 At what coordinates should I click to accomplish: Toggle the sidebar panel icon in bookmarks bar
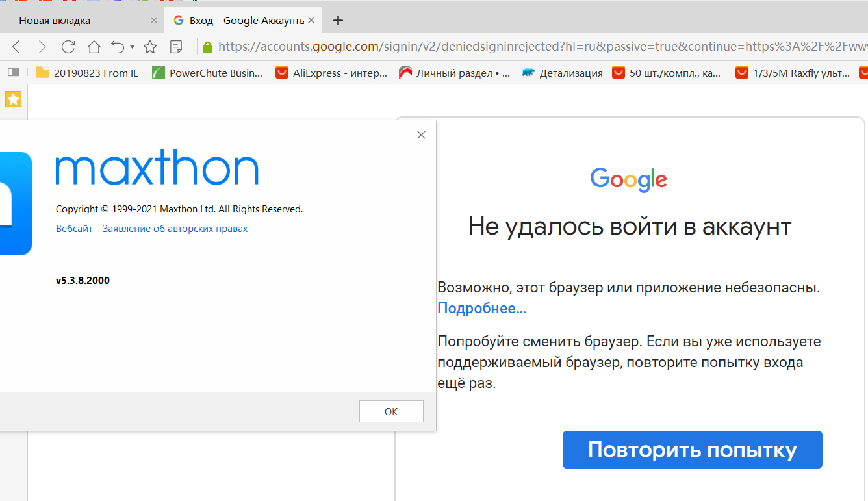click(14, 73)
